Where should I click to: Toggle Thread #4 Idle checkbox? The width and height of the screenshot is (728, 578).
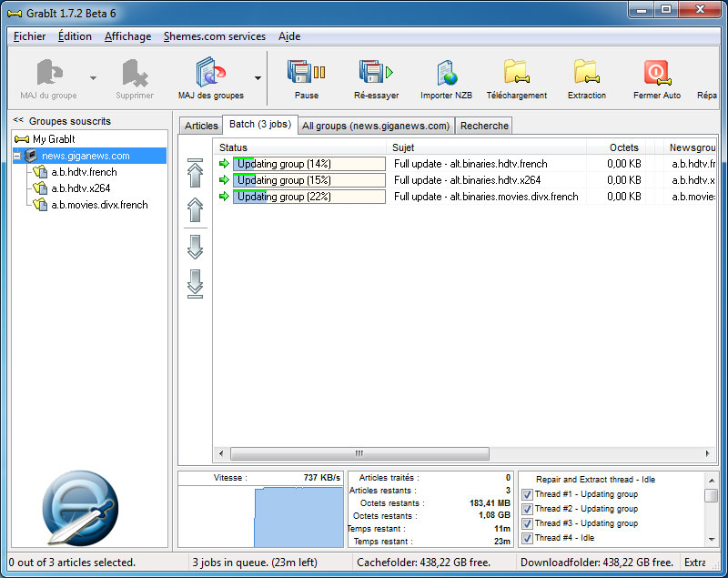(527, 538)
